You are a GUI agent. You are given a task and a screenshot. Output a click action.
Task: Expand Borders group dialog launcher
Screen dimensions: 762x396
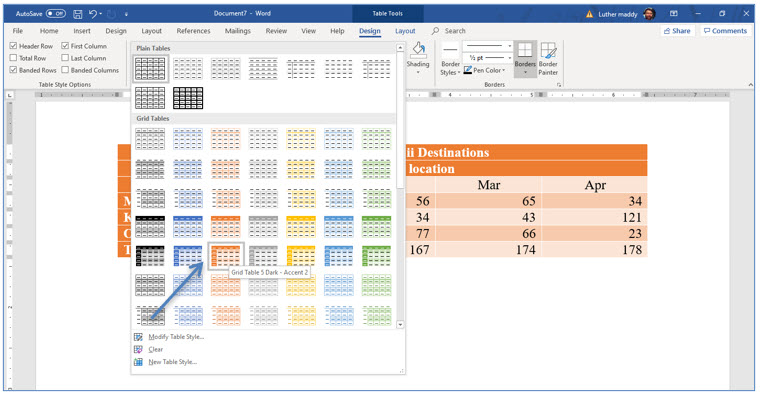tap(559, 85)
